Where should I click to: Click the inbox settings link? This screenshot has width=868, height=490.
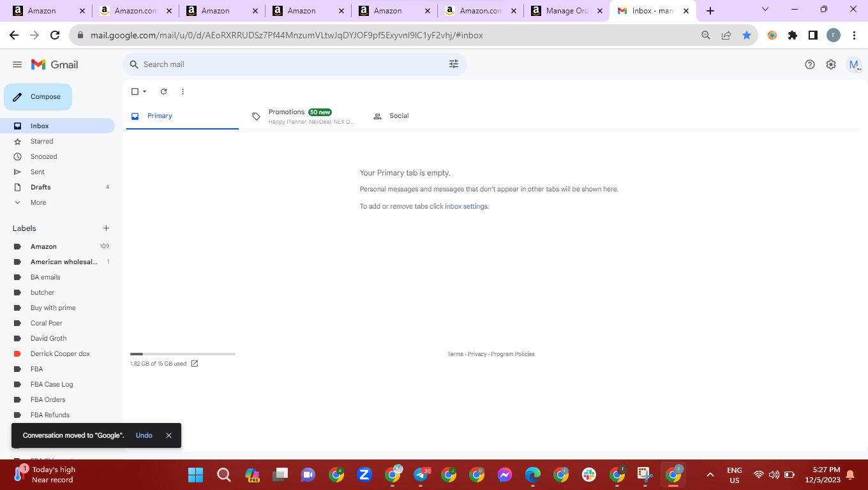[x=466, y=207]
